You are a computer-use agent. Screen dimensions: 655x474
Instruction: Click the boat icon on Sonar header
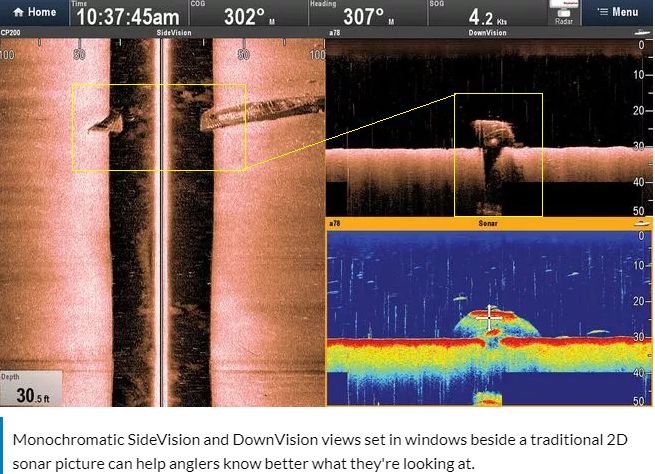[642, 223]
